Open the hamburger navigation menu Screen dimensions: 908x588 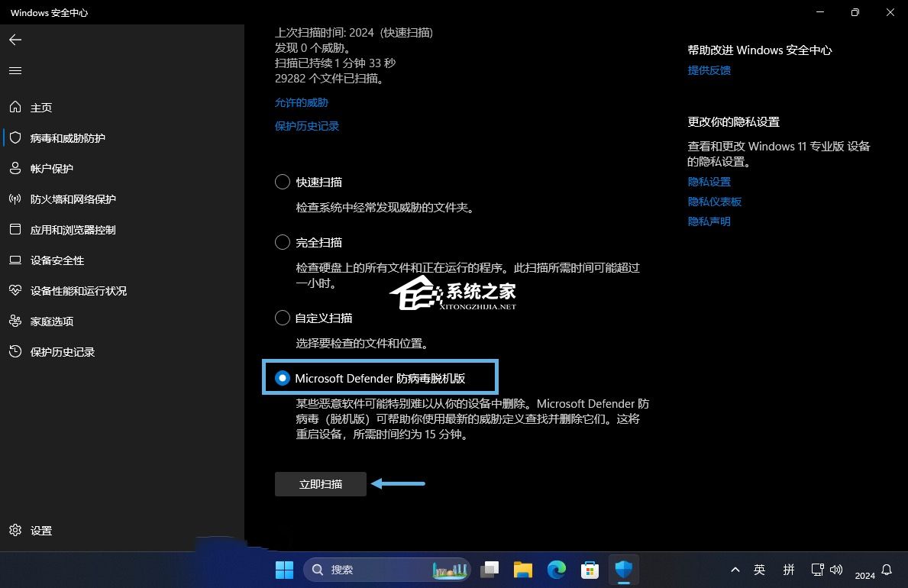tap(15, 71)
